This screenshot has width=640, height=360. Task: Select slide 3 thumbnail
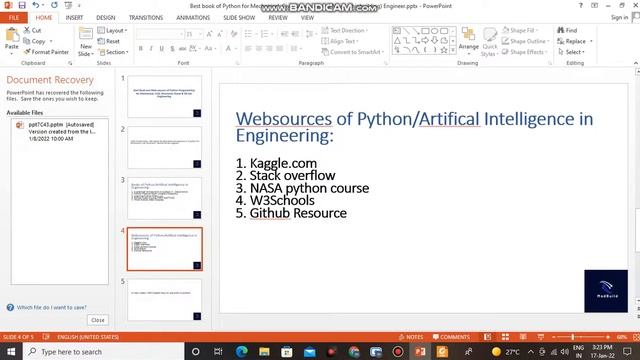pos(164,198)
